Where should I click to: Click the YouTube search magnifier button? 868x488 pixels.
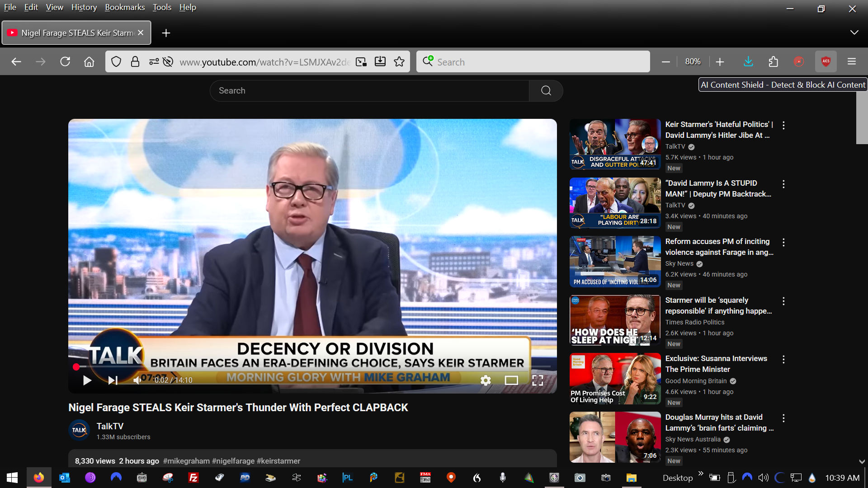pyautogui.click(x=546, y=91)
